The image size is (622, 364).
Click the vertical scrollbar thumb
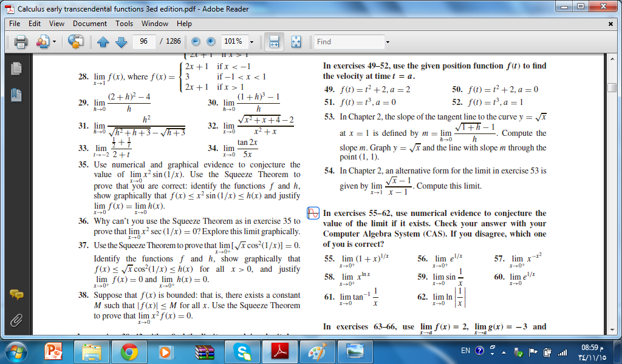[x=612, y=87]
